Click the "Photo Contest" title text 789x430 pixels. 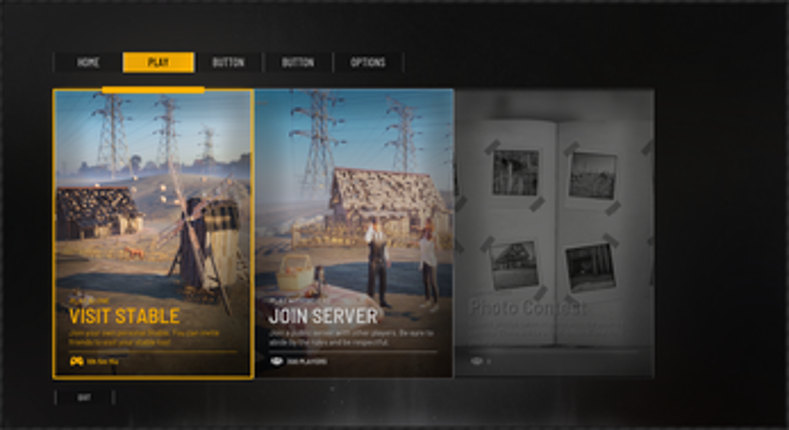[x=528, y=308]
